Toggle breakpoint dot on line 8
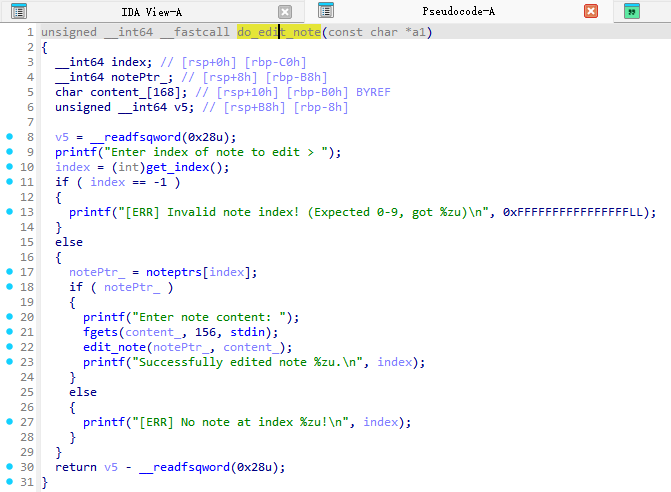 (x=10, y=137)
